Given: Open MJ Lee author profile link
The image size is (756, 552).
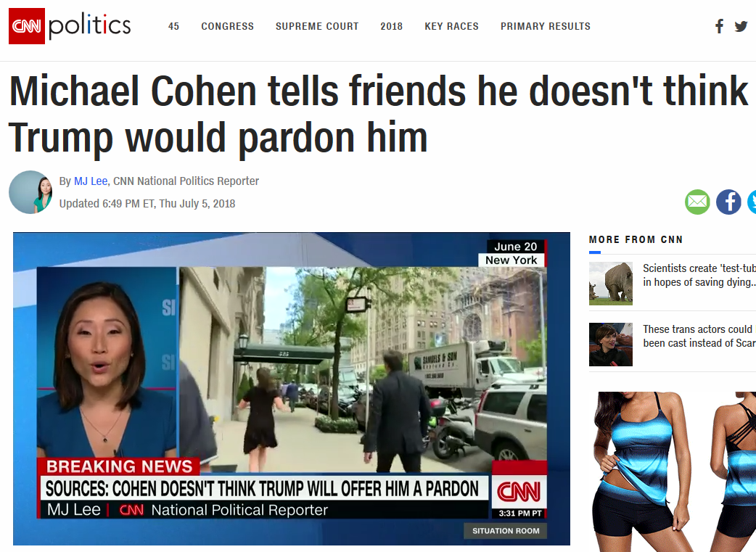Looking at the screenshot, I should tap(91, 181).
